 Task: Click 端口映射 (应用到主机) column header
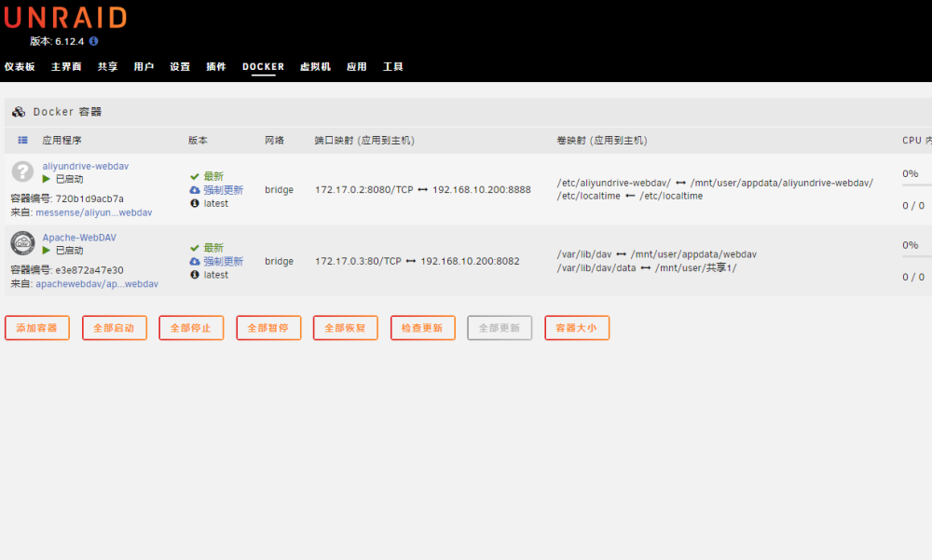(364, 141)
